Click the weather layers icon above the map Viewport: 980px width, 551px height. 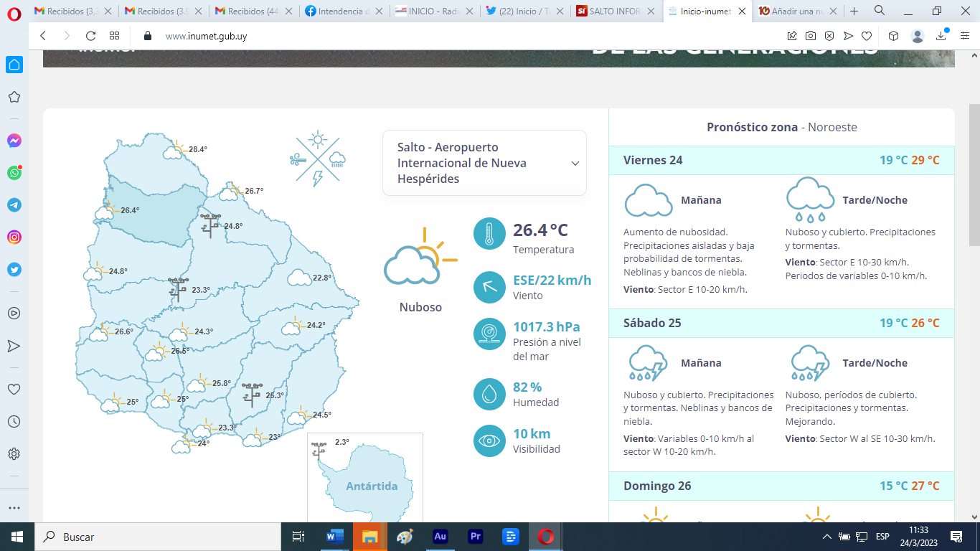click(317, 159)
